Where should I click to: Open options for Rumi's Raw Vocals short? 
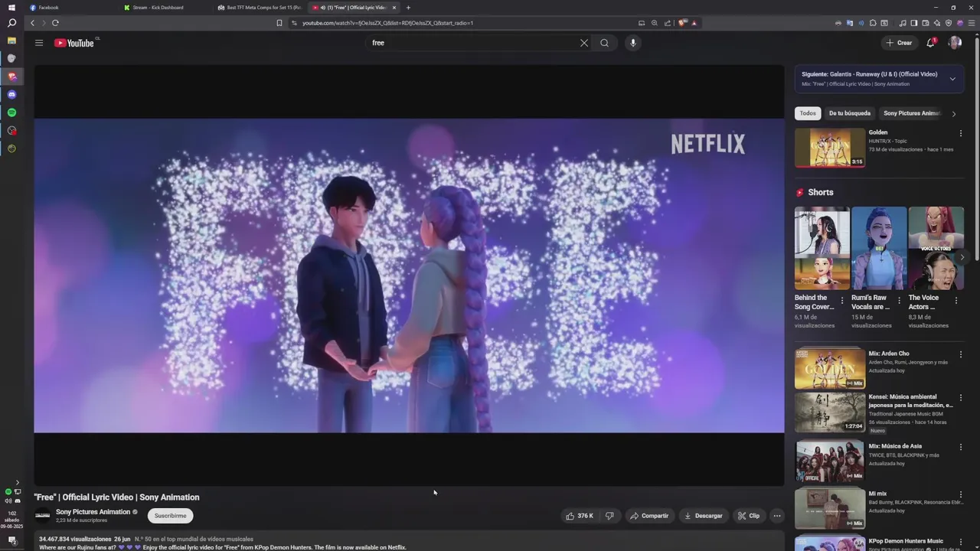[899, 301]
